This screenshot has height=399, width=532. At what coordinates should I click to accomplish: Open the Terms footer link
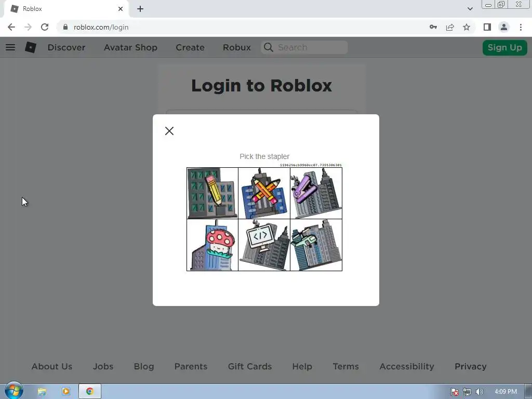pyautogui.click(x=345, y=366)
